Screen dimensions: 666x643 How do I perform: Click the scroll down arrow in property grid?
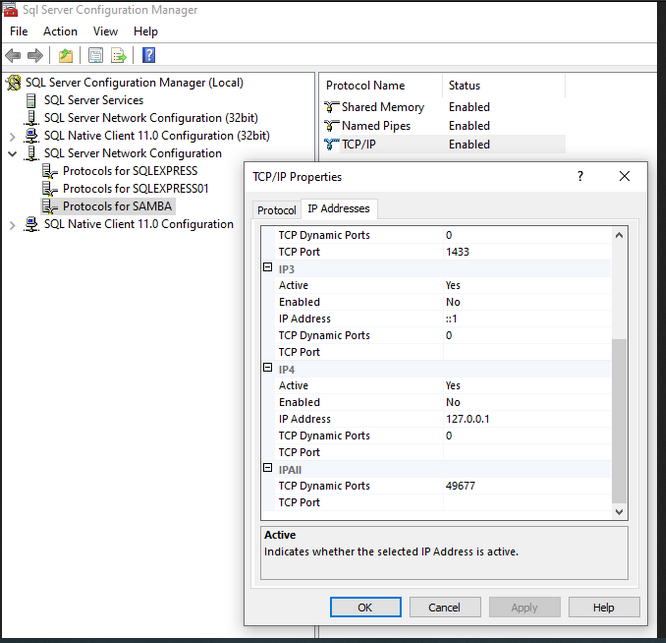pyautogui.click(x=619, y=512)
